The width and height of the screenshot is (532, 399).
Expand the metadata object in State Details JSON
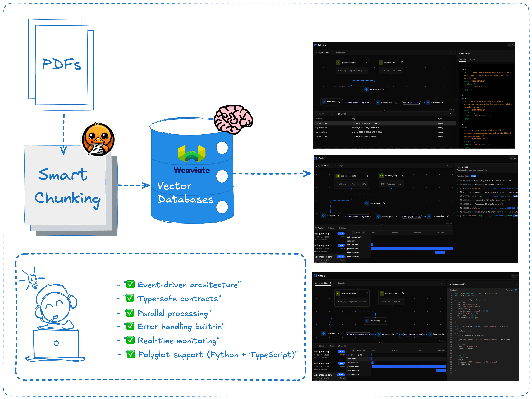click(x=476, y=84)
